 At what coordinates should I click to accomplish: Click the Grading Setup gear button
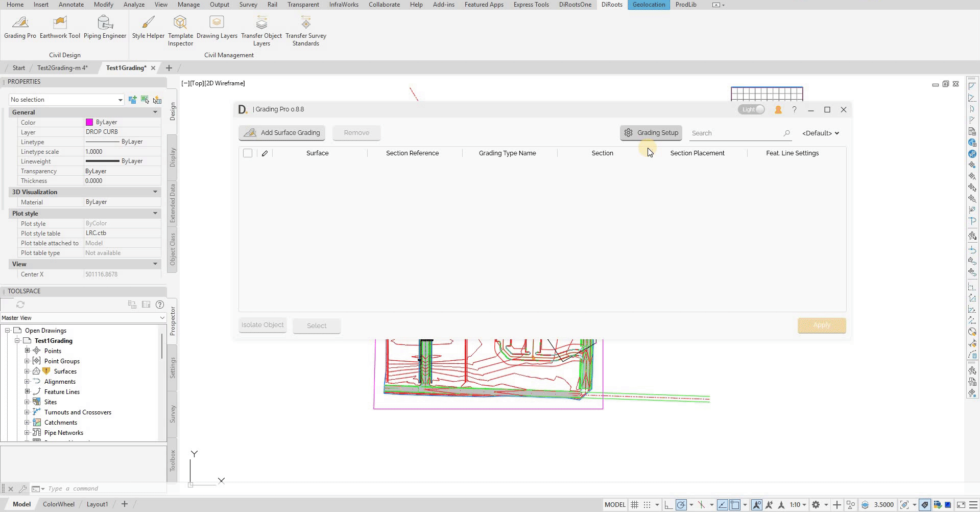pos(651,132)
